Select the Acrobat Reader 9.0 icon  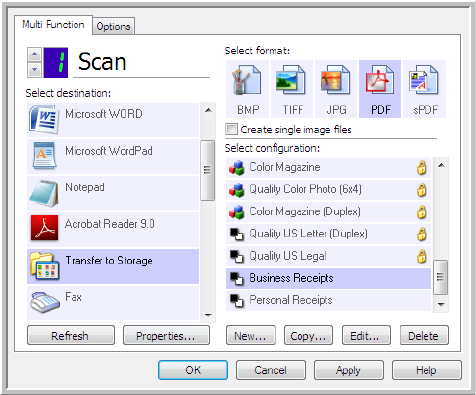point(44,228)
